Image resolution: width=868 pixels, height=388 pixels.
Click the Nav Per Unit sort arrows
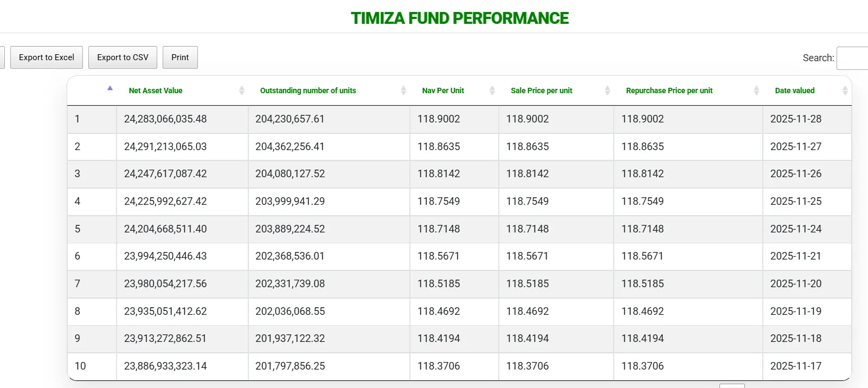click(x=492, y=91)
